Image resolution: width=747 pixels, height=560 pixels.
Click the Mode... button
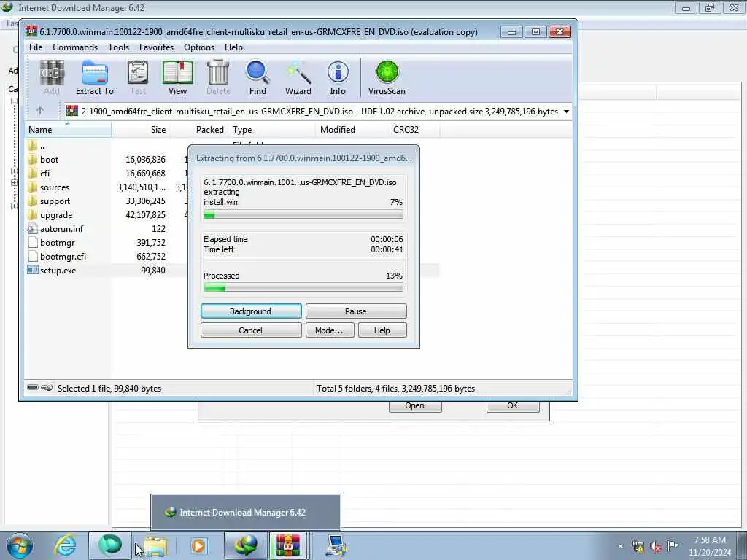tap(330, 330)
